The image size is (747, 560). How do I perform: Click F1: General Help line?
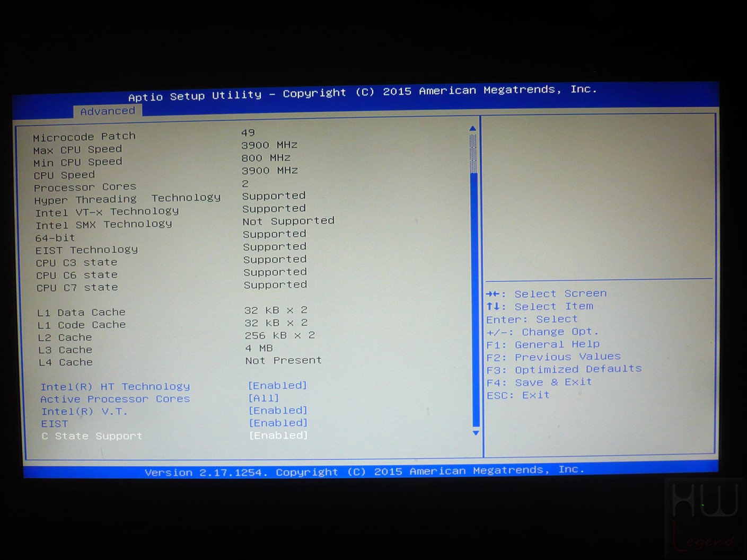point(543,344)
